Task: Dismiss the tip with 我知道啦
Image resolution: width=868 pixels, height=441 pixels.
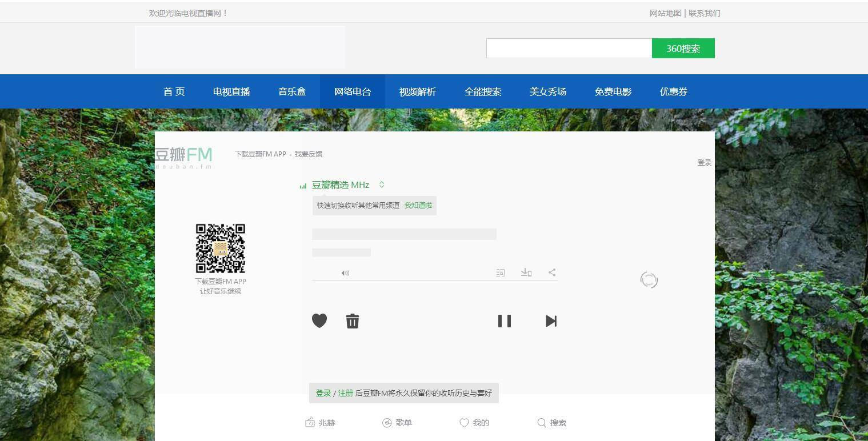Action: point(418,205)
